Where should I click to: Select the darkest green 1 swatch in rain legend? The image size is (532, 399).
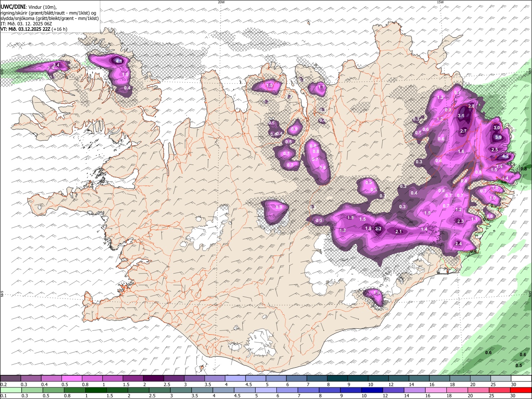click(95, 390)
